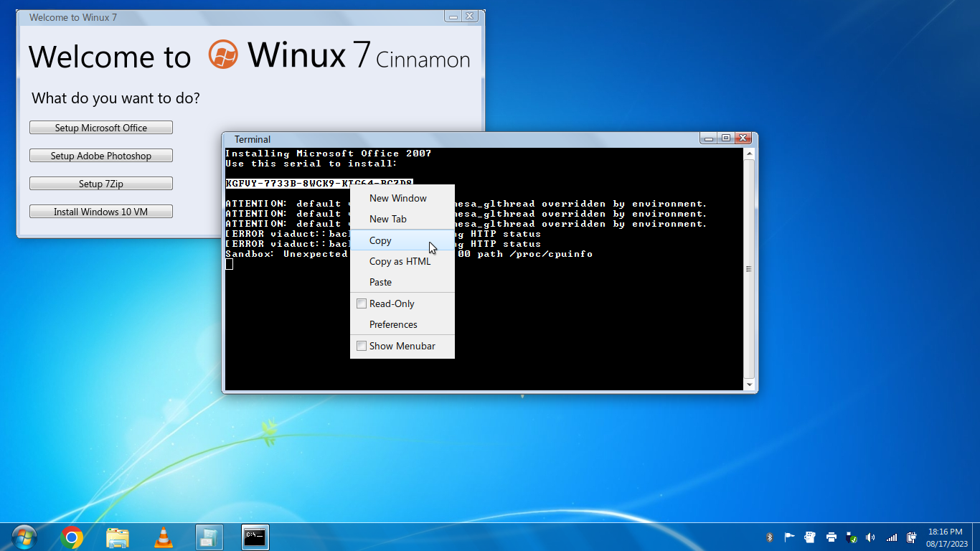
Task: Click the Install Windows 10 VM button
Action: (x=101, y=212)
